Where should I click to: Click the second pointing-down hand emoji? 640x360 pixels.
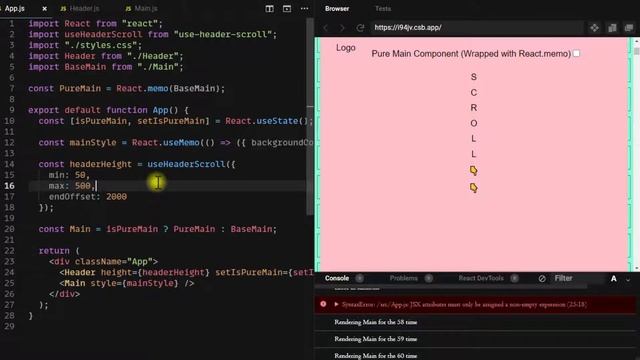point(473,188)
